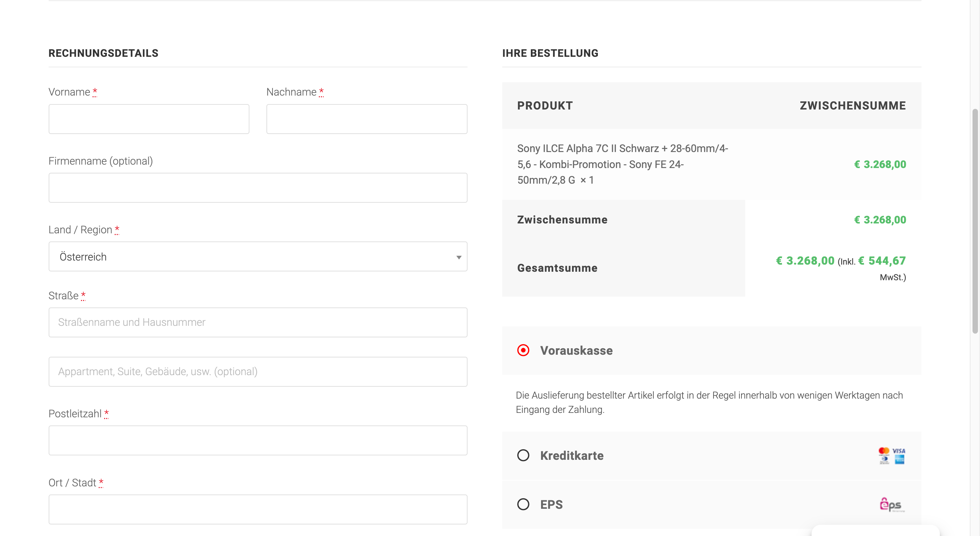Click the page vertical scrollbar thumb
Viewport: 980px width, 536px height.
point(975,221)
